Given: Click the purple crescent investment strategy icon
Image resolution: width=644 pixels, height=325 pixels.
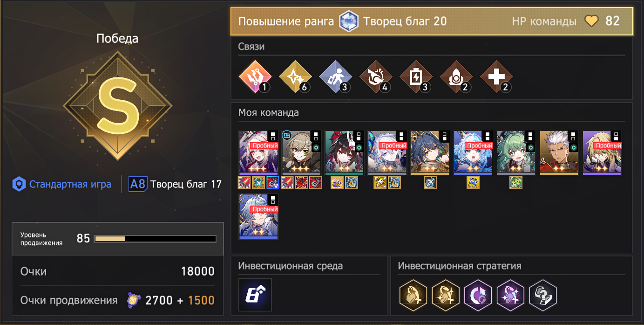Looking at the screenshot, I should pyautogui.click(x=478, y=295).
